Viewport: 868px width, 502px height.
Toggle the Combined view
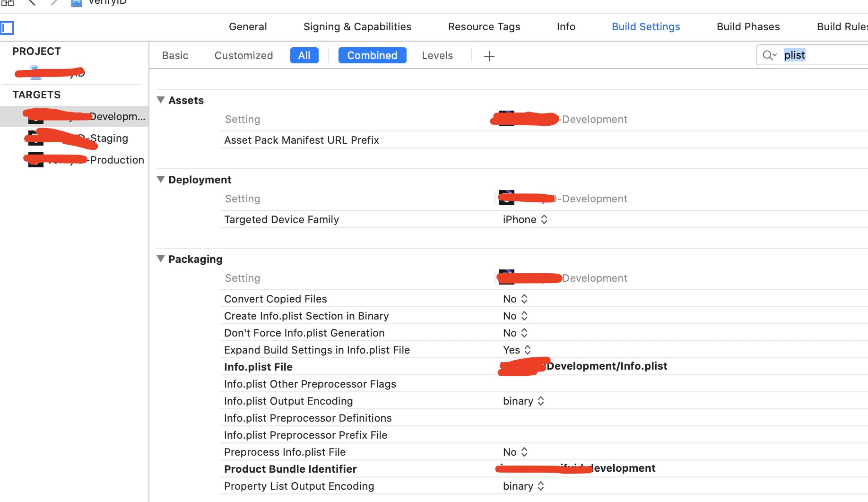(372, 55)
